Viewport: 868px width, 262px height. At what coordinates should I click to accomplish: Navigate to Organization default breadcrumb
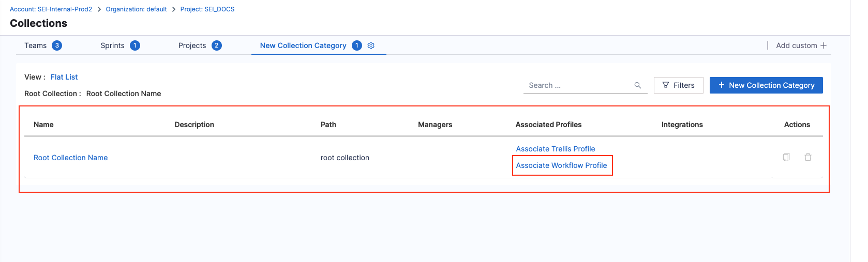point(136,9)
